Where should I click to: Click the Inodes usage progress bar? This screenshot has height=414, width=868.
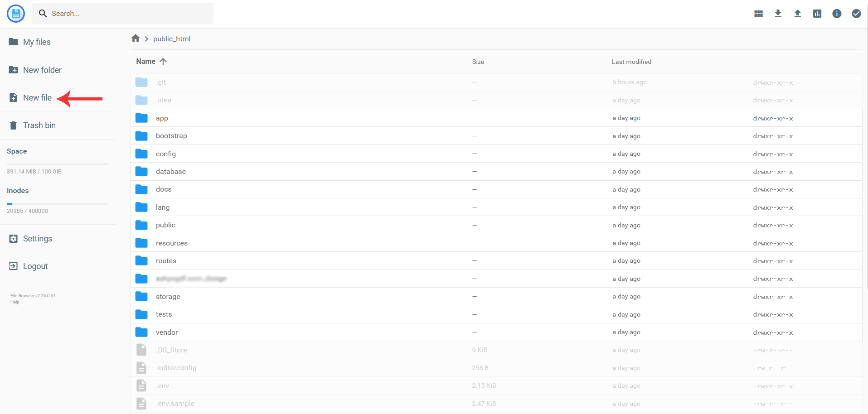(58, 204)
